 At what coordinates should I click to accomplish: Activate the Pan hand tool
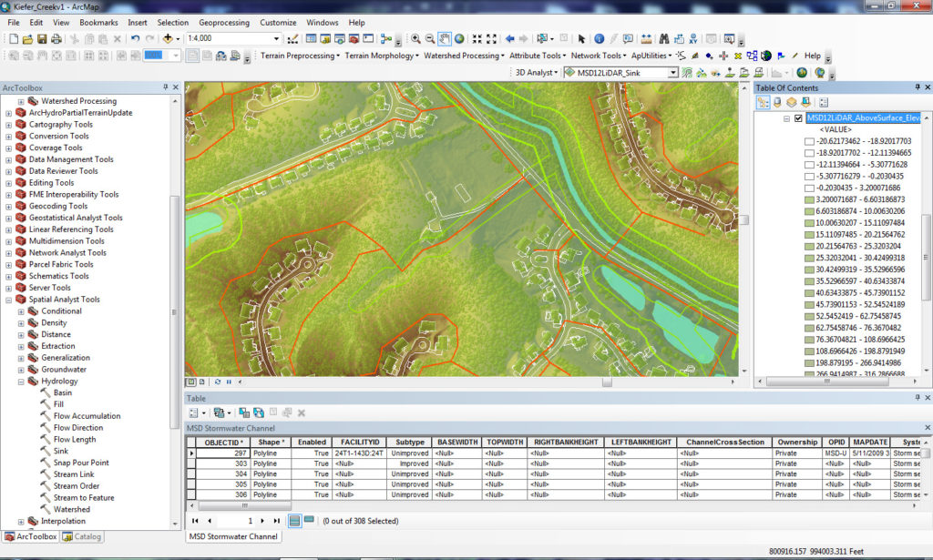tap(445, 38)
